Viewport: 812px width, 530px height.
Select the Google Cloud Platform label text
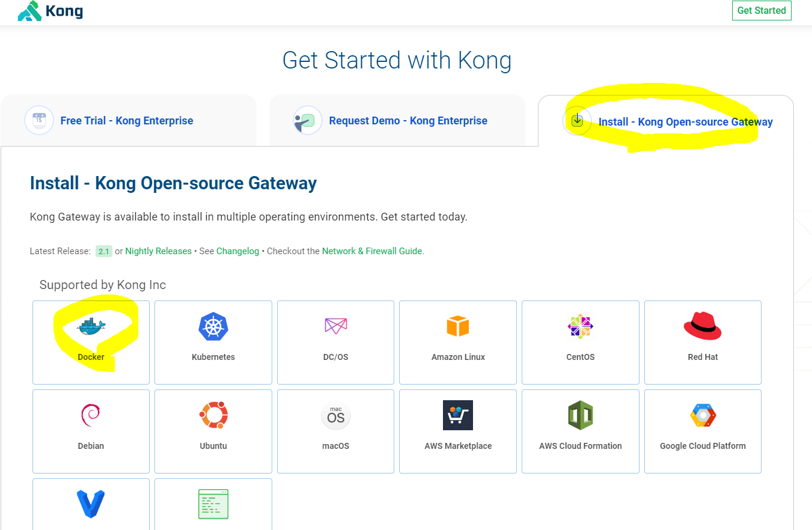(703, 446)
